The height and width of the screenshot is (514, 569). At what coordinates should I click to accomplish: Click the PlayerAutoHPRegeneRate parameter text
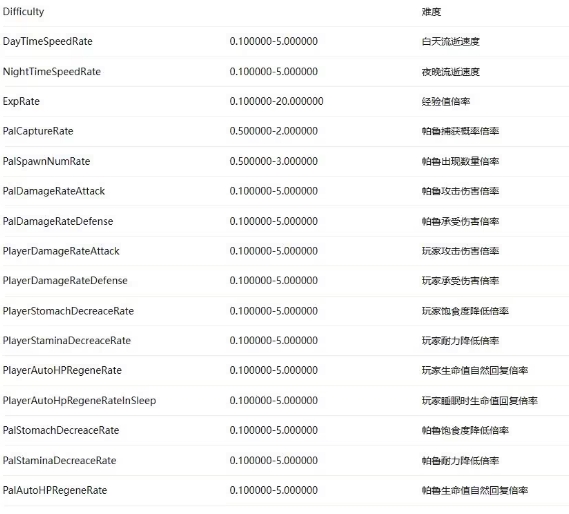pos(62,370)
